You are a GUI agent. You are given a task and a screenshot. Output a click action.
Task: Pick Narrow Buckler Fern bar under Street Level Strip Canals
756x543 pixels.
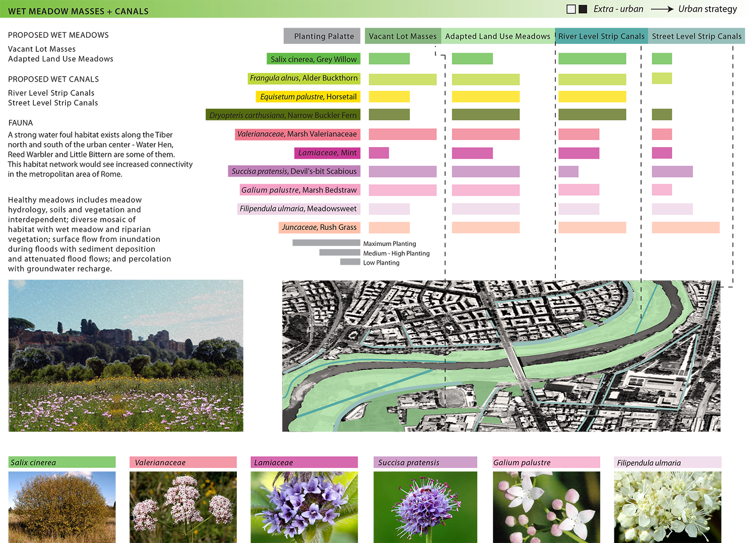[662, 114]
